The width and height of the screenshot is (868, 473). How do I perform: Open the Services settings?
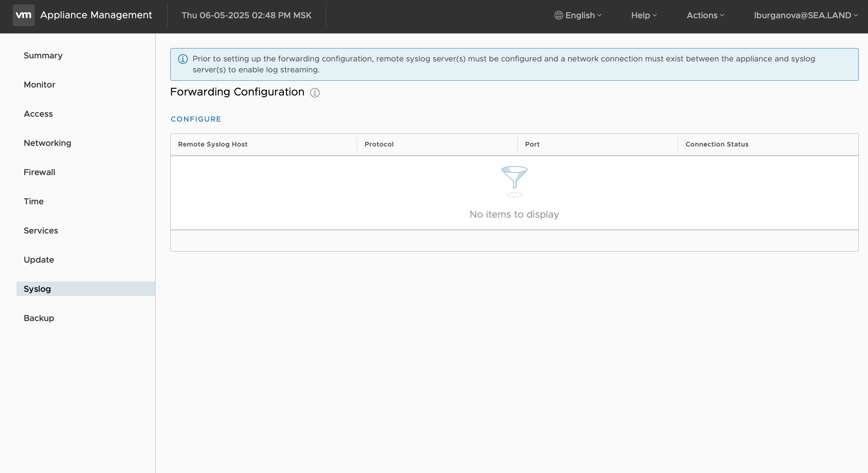click(x=41, y=230)
